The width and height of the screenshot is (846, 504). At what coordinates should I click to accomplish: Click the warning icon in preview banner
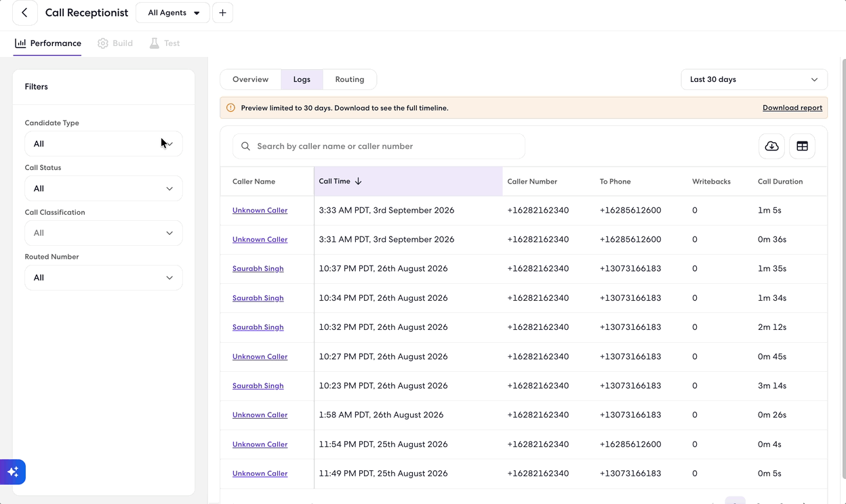pyautogui.click(x=230, y=108)
